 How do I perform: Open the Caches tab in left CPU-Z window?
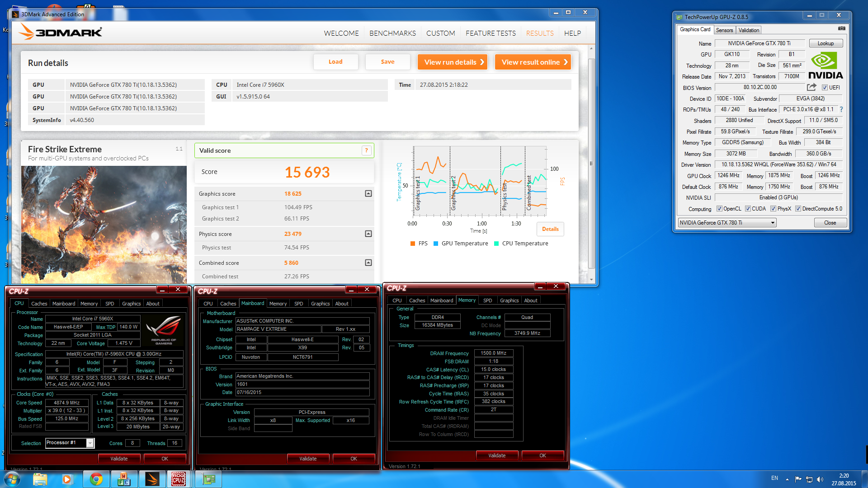[x=39, y=304]
